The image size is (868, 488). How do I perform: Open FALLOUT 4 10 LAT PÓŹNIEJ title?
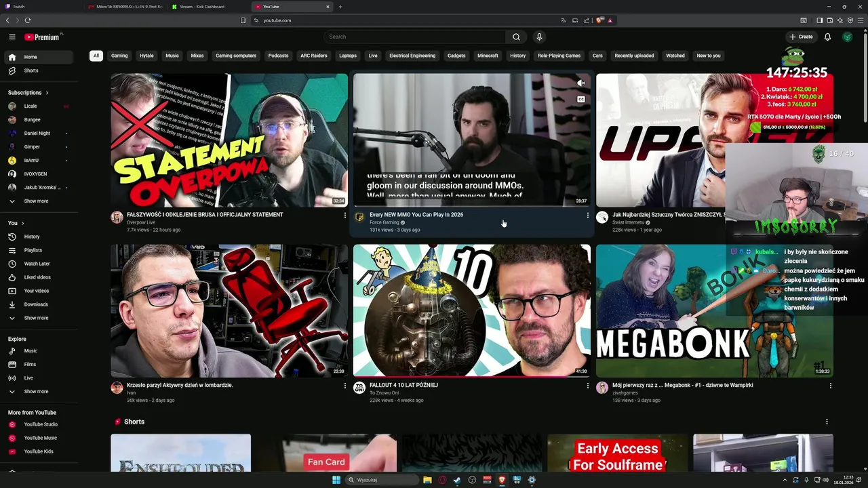pos(403,385)
